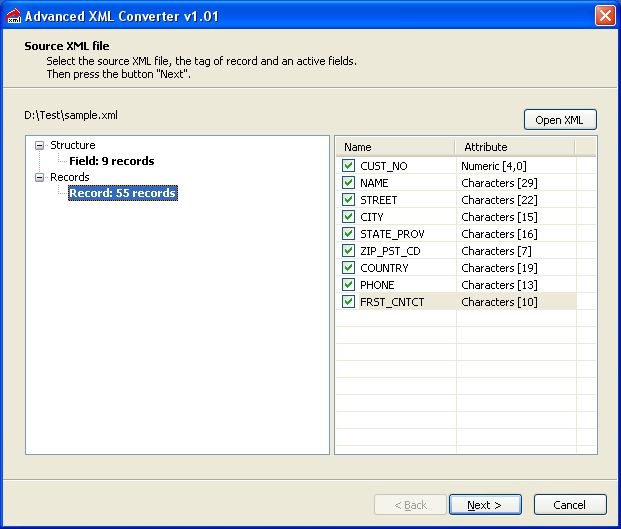The image size is (621, 529).
Task: Close the Advanced XML Converter window
Action: pyautogui.click(x=604, y=16)
